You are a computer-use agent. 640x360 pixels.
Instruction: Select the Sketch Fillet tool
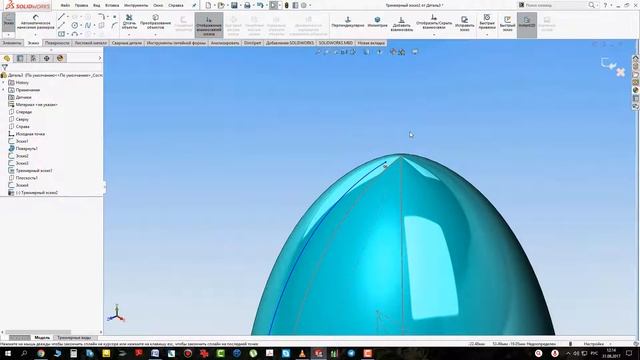click(x=102, y=17)
